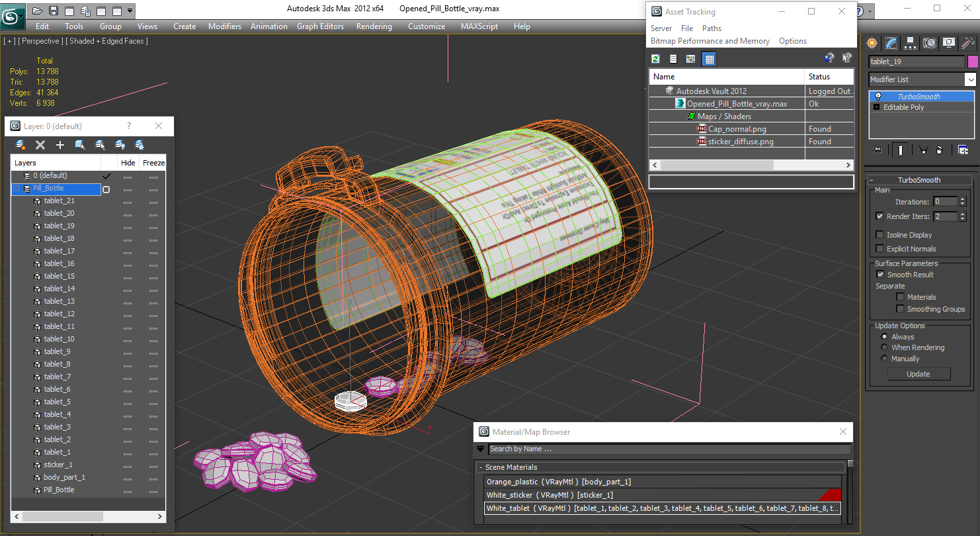
Task: Click the Pin Stack icon below the modifier stack
Action: (878, 150)
